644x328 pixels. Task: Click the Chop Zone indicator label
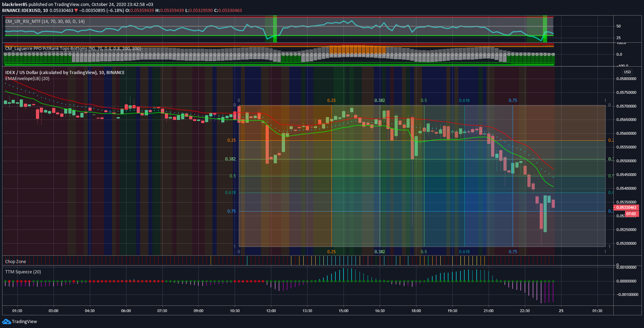tap(16, 261)
